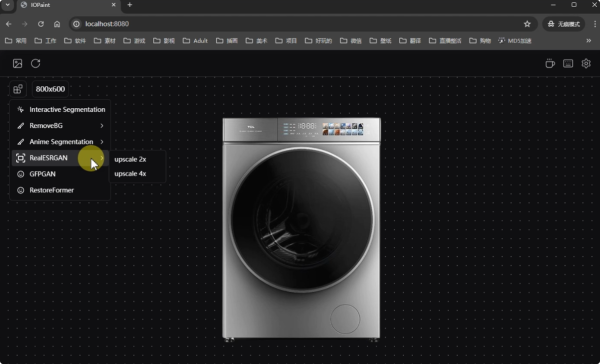The image size is (600, 364).
Task: Choose Interactive Segmentation plugin
Action: click(x=60, y=109)
